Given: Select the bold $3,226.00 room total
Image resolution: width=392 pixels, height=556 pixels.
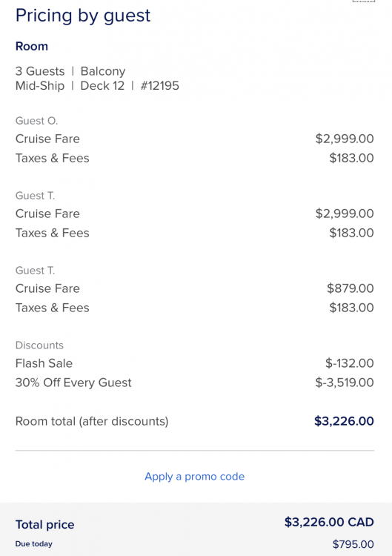Looking at the screenshot, I should tap(344, 421).
